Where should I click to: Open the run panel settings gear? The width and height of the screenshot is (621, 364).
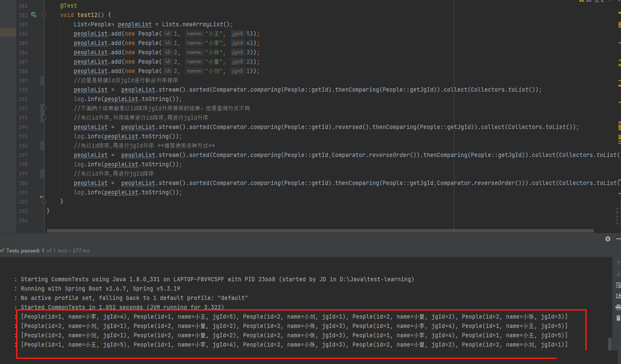click(607, 239)
